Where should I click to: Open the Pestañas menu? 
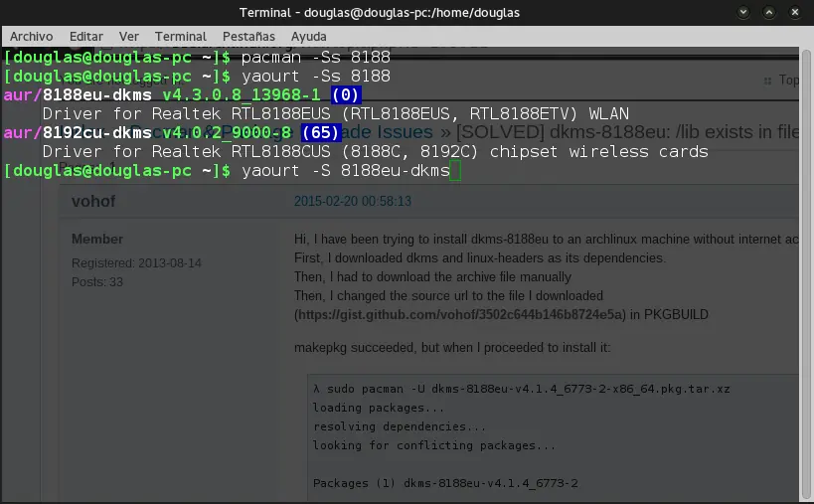[248, 37]
